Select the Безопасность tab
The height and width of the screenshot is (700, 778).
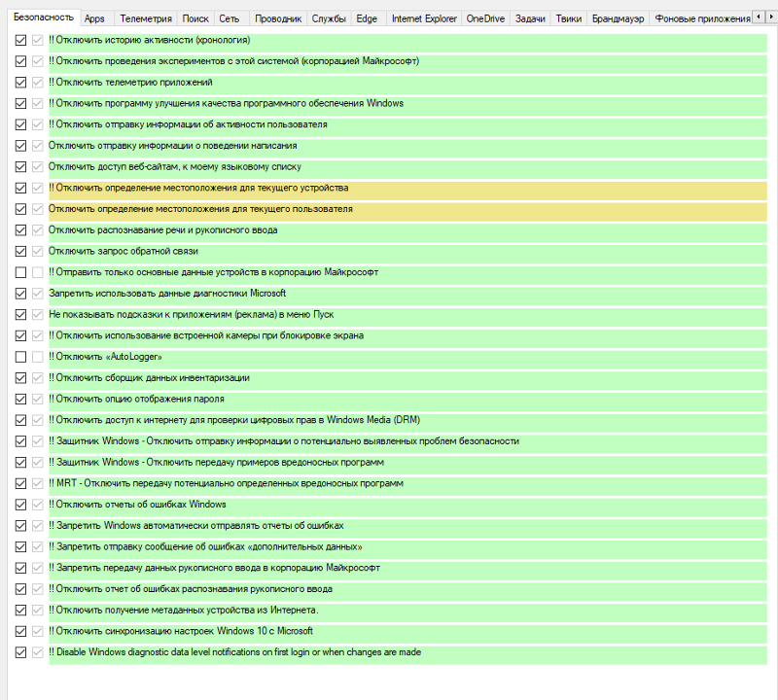click(44, 17)
